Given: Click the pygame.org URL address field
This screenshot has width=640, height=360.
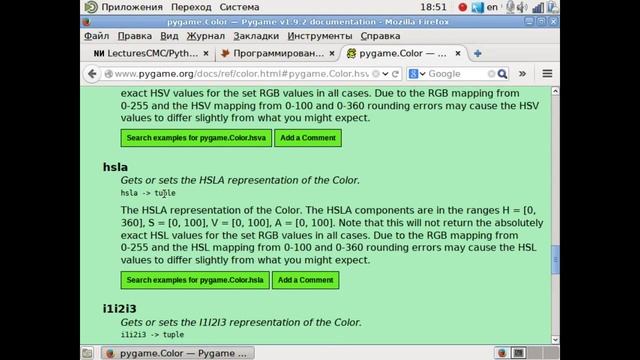Looking at the screenshot, I should 242,74.
